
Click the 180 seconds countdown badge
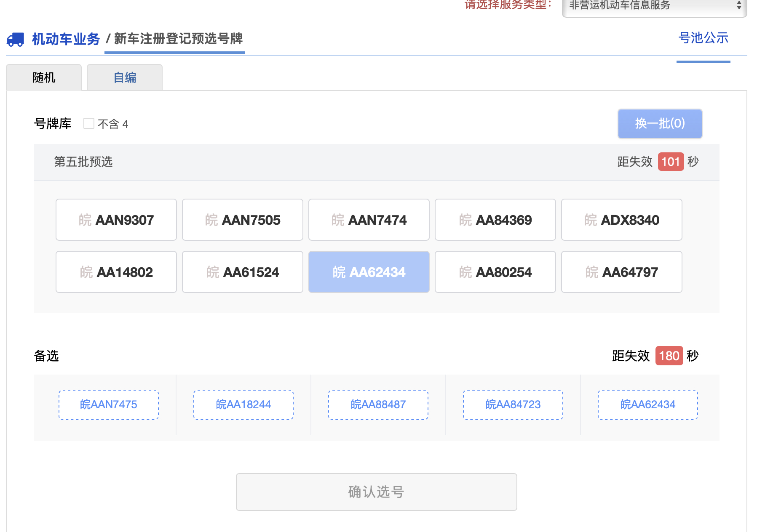(669, 356)
